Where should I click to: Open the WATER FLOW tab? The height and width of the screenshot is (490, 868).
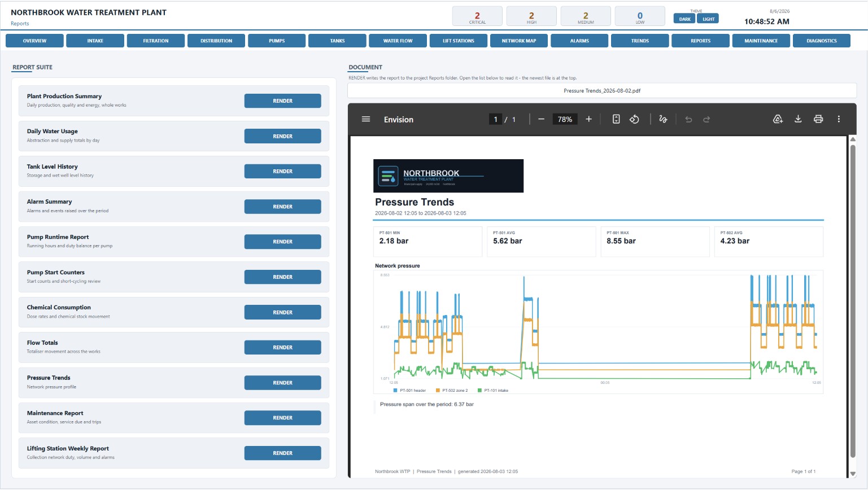pos(398,41)
